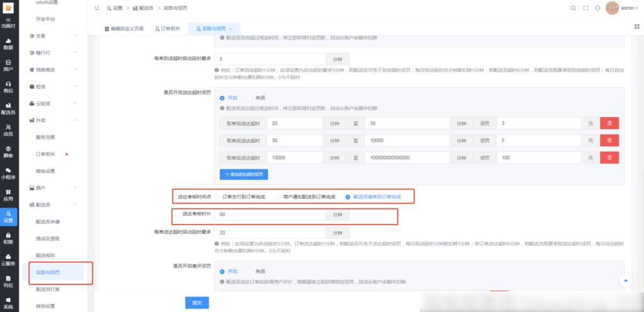Collapse the 外卖 menu group
The width and height of the screenshot is (644, 312).
tap(53, 120)
